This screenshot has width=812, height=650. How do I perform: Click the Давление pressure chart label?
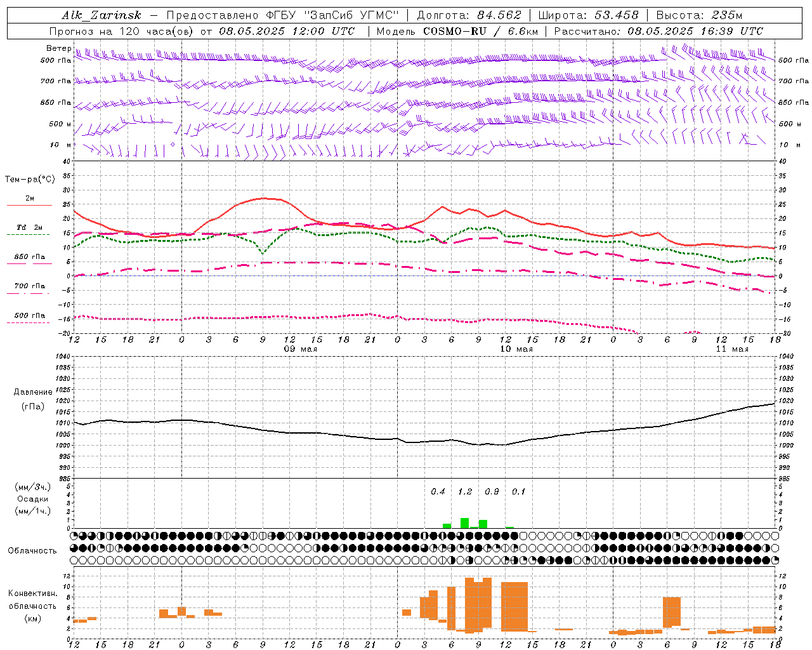coord(33,392)
